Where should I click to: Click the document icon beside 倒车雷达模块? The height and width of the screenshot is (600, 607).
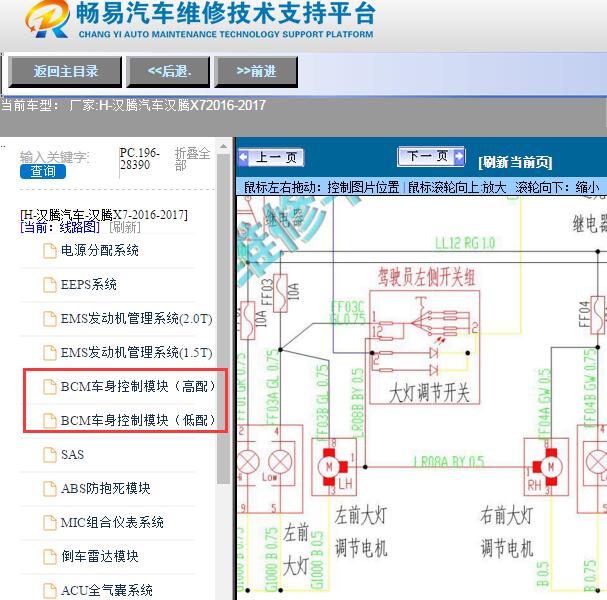[50, 556]
